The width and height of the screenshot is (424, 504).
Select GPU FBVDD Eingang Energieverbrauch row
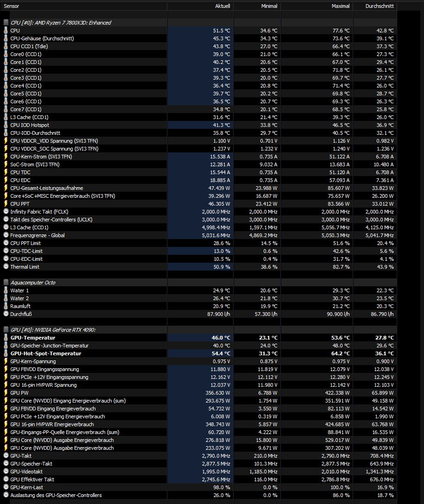(x=199, y=409)
